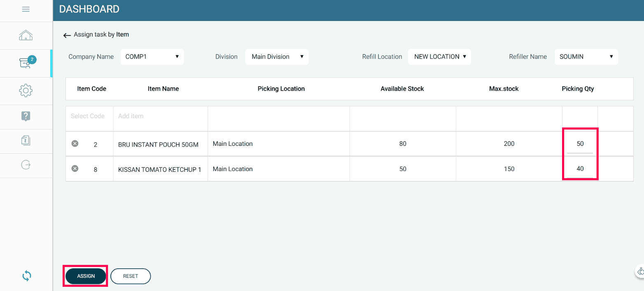Image resolution: width=644 pixels, height=291 pixels.
Task: Click the ASSIGN button
Action: pos(86,276)
